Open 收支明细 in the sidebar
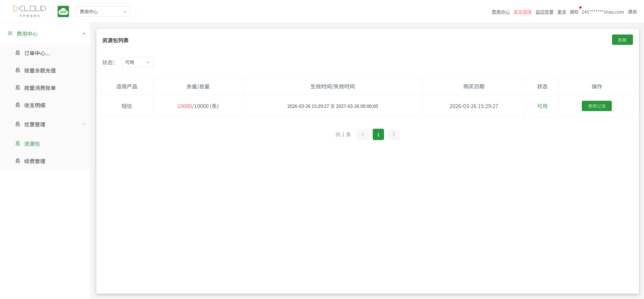Viewport: 644px width, 299px height. click(x=35, y=105)
